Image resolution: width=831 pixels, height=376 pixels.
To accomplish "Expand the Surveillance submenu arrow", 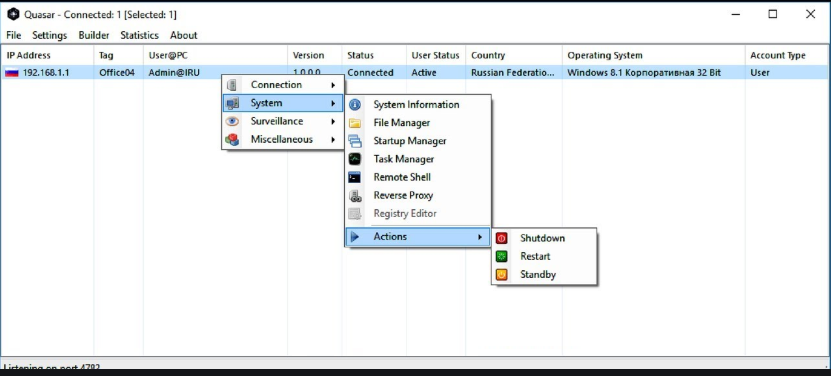I will (x=333, y=121).
